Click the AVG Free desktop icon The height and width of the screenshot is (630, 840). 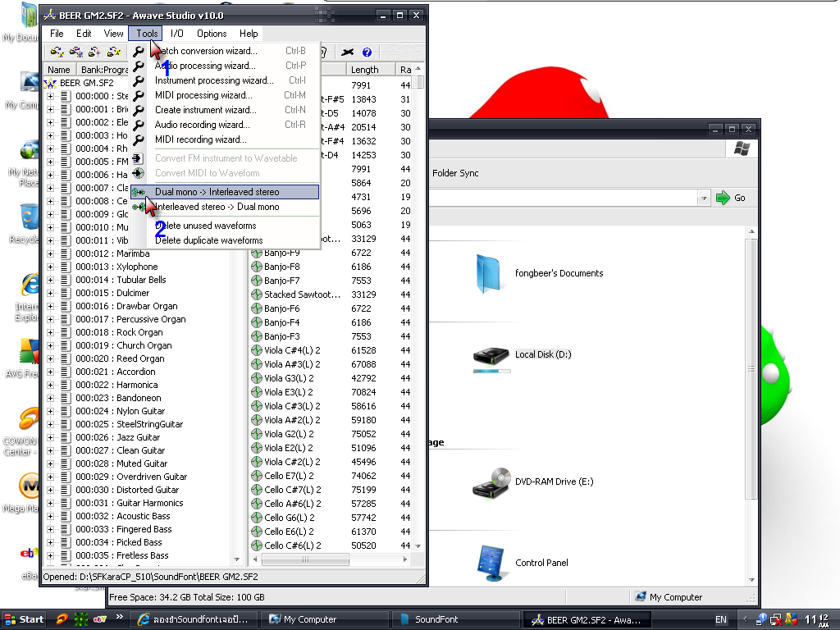28,351
